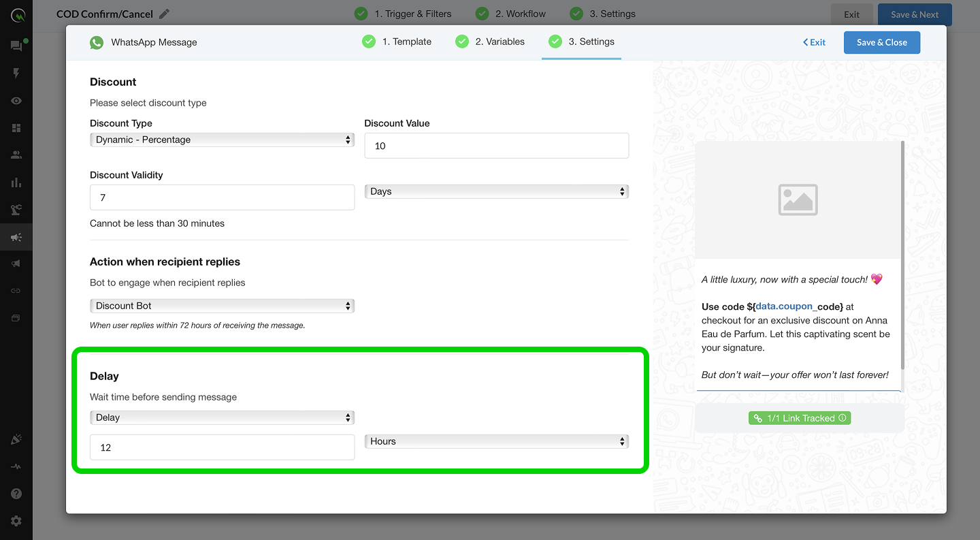
Task: Click the info icon on Link Tracked badge
Action: tap(843, 418)
